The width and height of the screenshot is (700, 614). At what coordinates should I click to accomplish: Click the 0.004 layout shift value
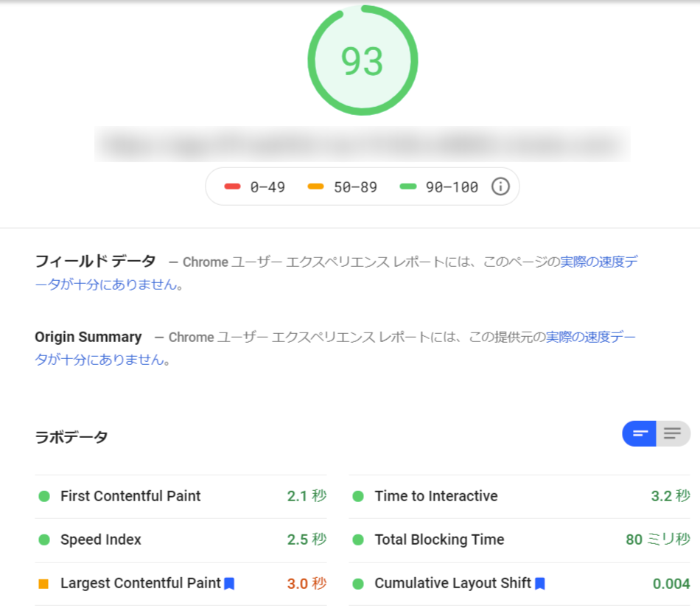tap(671, 584)
